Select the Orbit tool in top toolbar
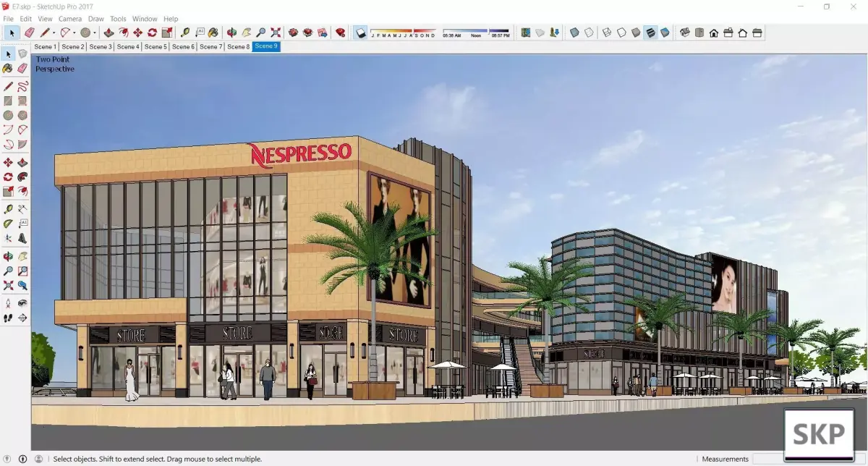This screenshot has width=868, height=466. 231,33
